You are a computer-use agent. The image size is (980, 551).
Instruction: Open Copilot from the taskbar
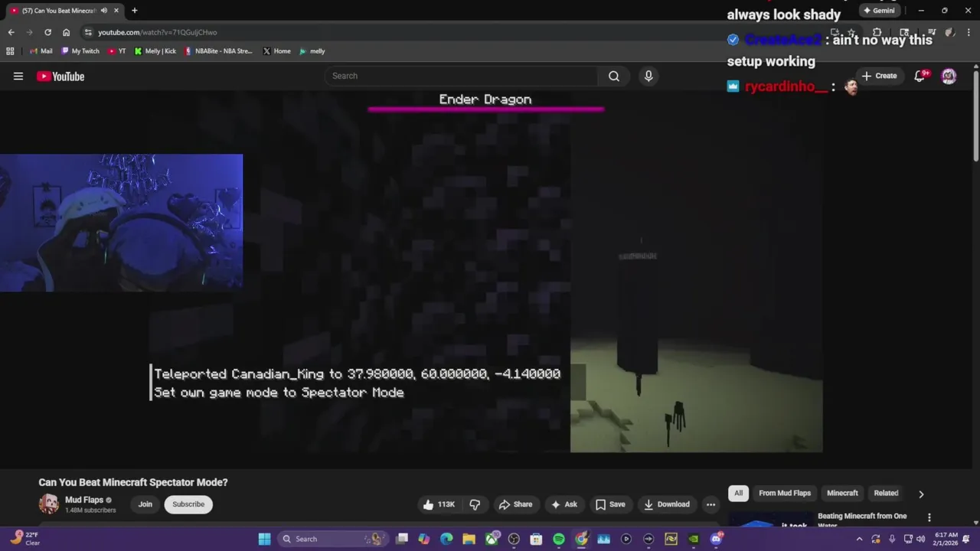[424, 539]
